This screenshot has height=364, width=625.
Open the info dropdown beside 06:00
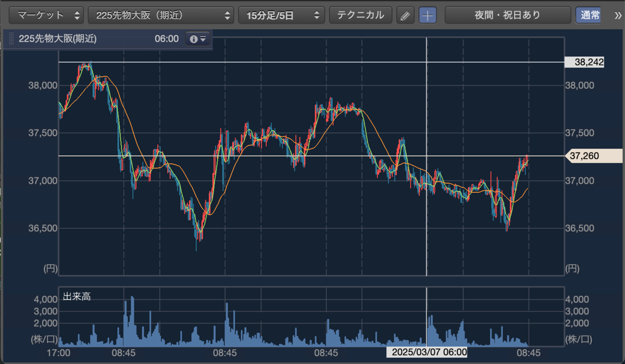click(198, 39)
